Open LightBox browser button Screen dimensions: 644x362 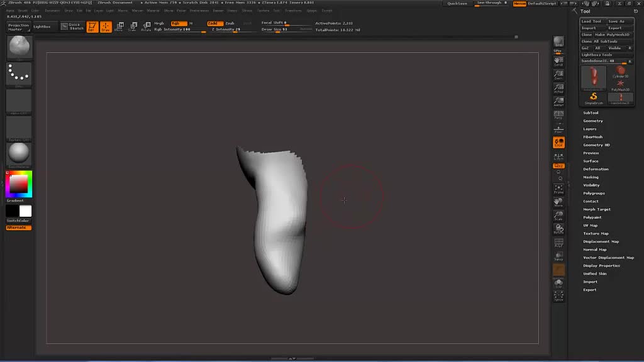coord(43,27)
